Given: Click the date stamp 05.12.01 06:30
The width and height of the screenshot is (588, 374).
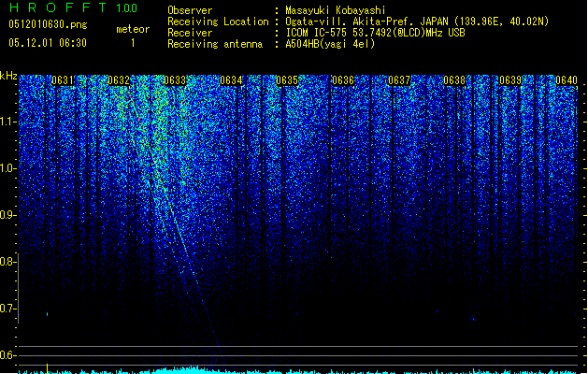Looking at the screenshot, I should pyautogui.click(x=48, y=43).
